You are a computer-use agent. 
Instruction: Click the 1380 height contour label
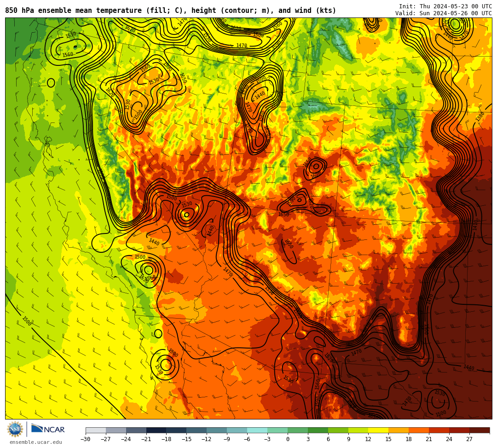tap(480, 116)
